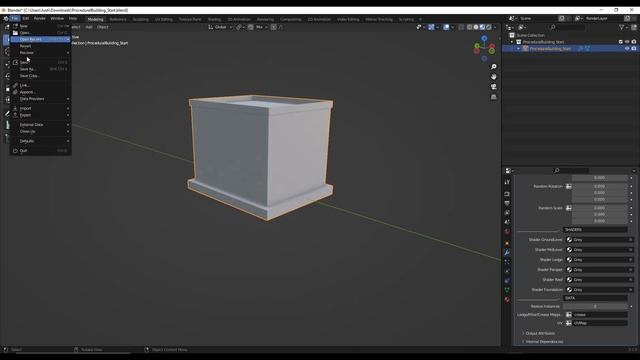
Task: Open the Material properties tab icon
Action: [x=507, y=300]
